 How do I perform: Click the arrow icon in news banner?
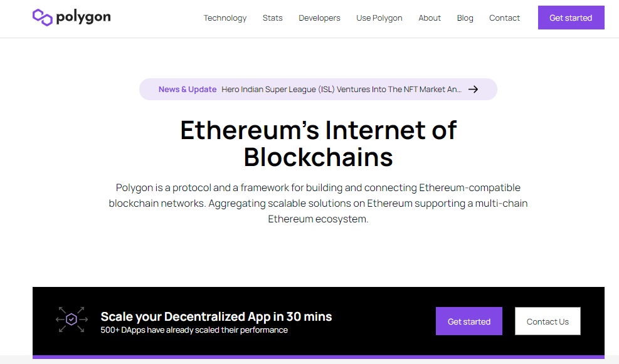click(473, 90)
